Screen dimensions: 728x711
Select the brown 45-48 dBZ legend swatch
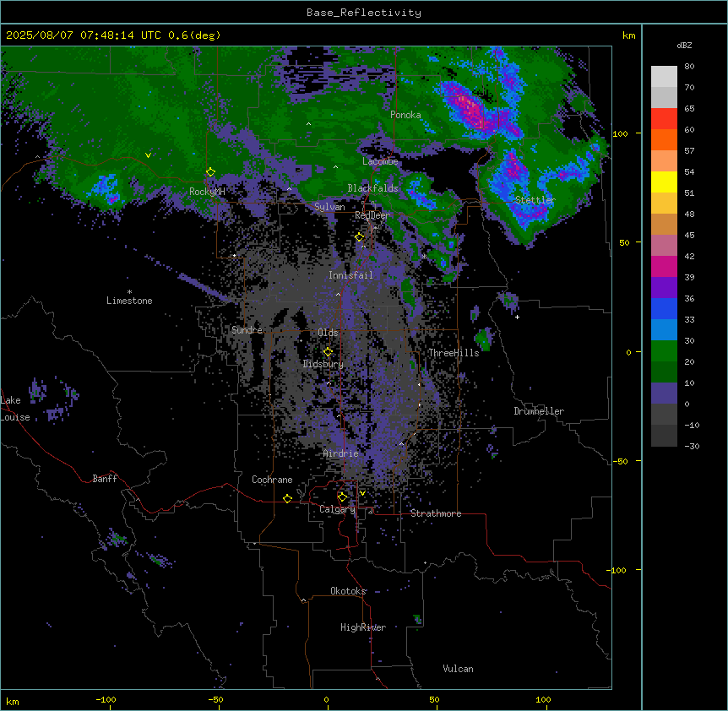point(664,224)
